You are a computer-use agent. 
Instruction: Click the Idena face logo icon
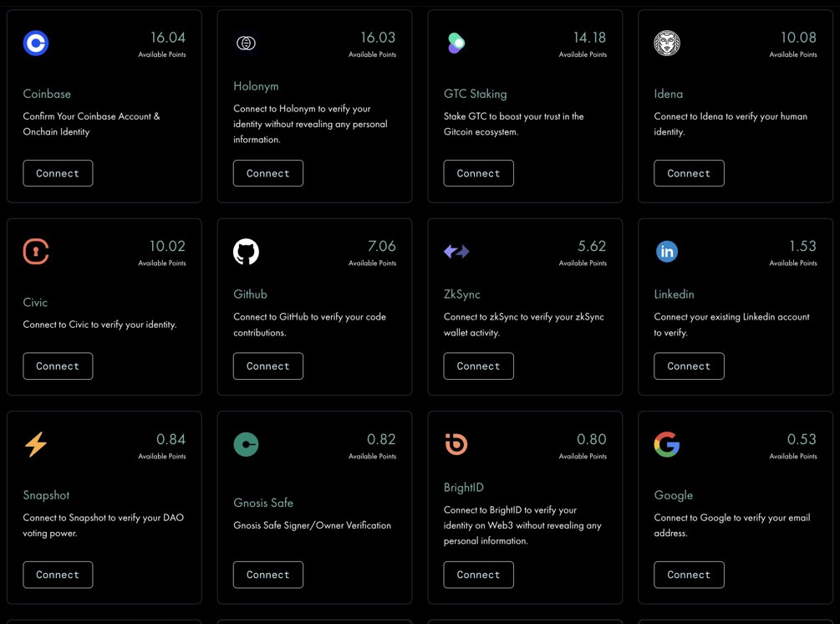[667, 43]
